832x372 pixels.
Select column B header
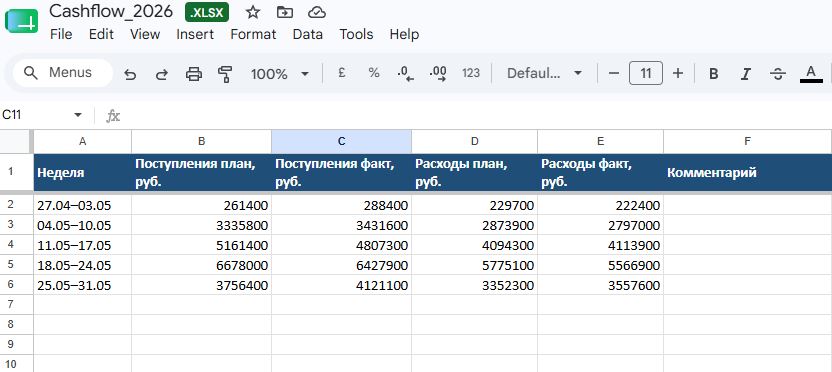pyautogui.click(x=202, y=141)
